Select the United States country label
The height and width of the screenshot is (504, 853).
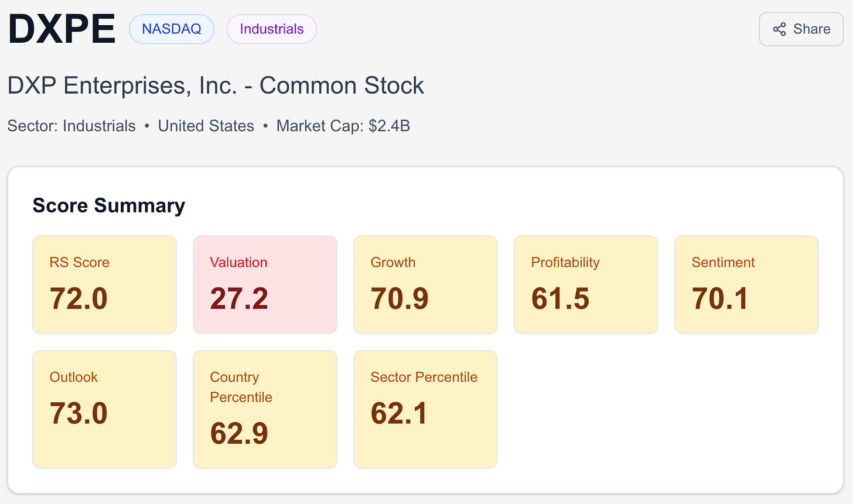pyautogui.click(x=206, y=125)
